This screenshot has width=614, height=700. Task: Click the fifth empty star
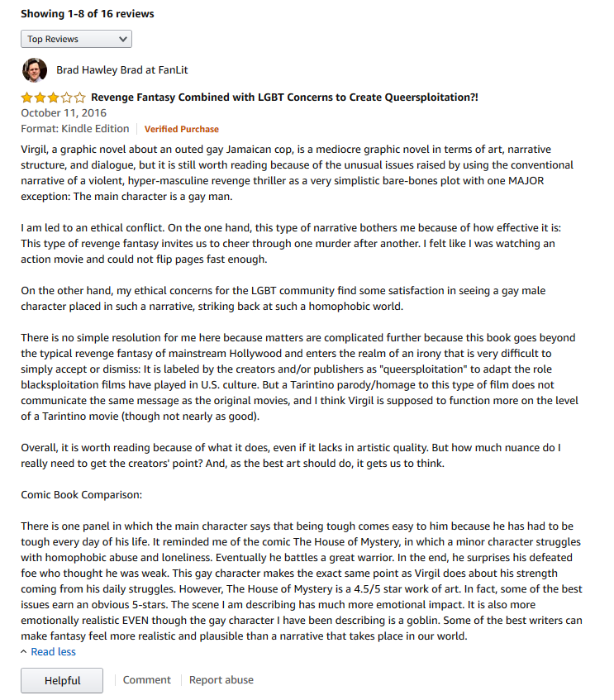(x=79, y=98)
